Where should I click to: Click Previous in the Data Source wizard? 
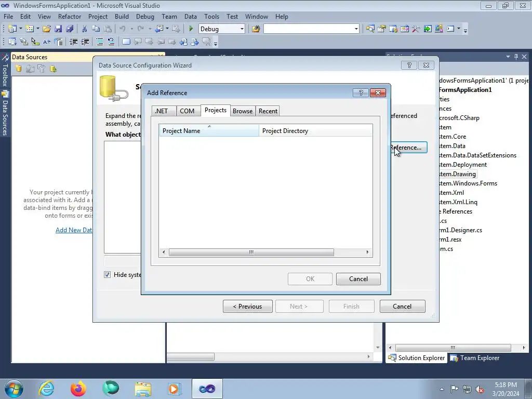(x=248, y=306)
